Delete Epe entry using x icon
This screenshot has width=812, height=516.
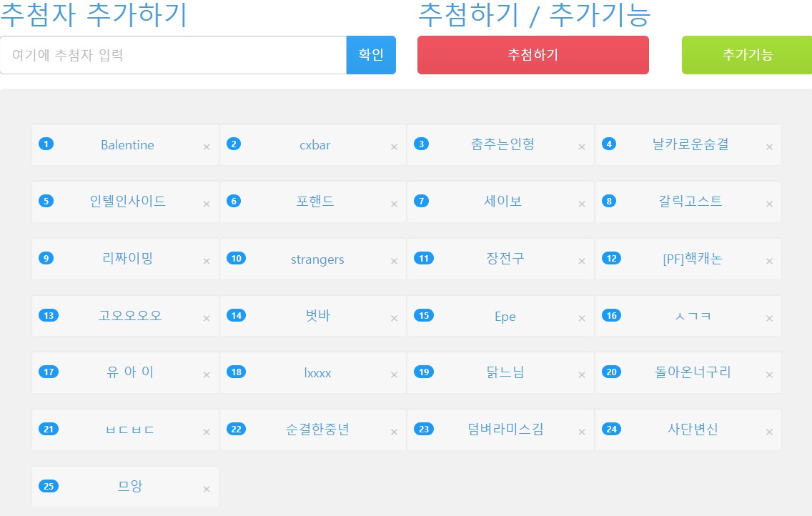pos(582,319)
